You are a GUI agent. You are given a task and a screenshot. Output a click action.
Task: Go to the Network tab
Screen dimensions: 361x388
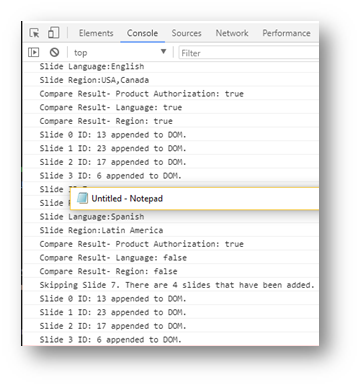[x=232, y=33]
